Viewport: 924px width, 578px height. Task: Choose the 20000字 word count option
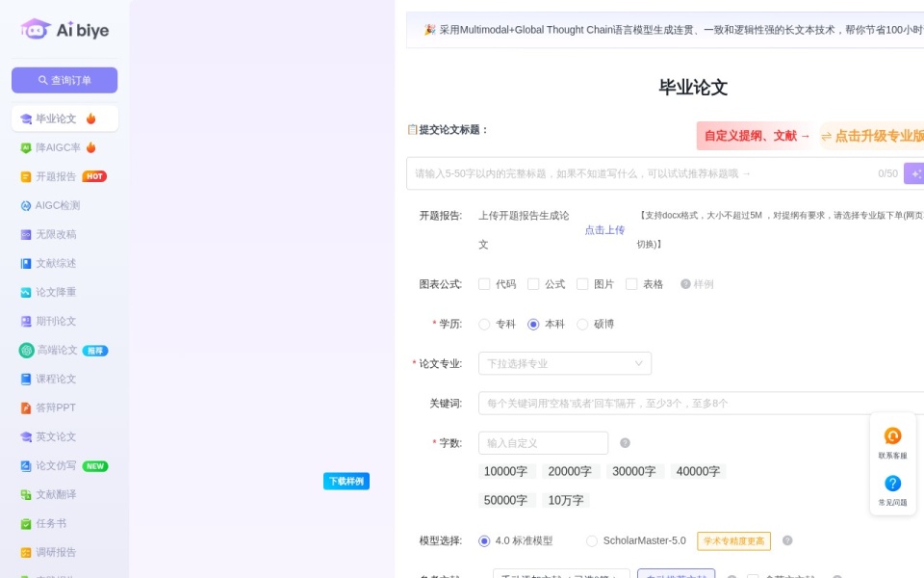[x=569, y=471]
